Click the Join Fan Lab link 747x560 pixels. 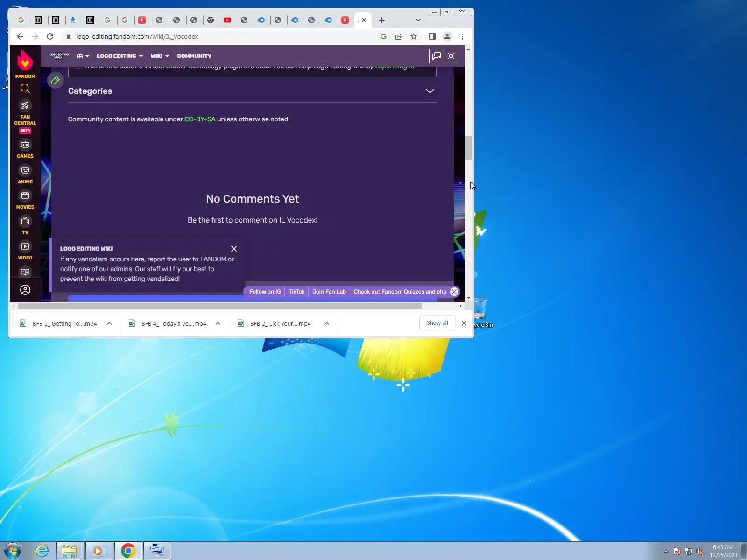tap(329, 292)
